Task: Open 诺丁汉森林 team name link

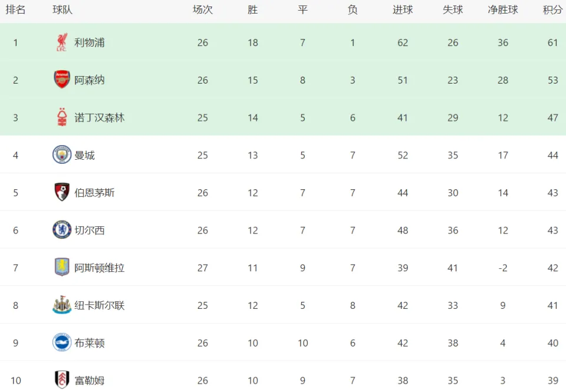Action: tap(100, 118)
